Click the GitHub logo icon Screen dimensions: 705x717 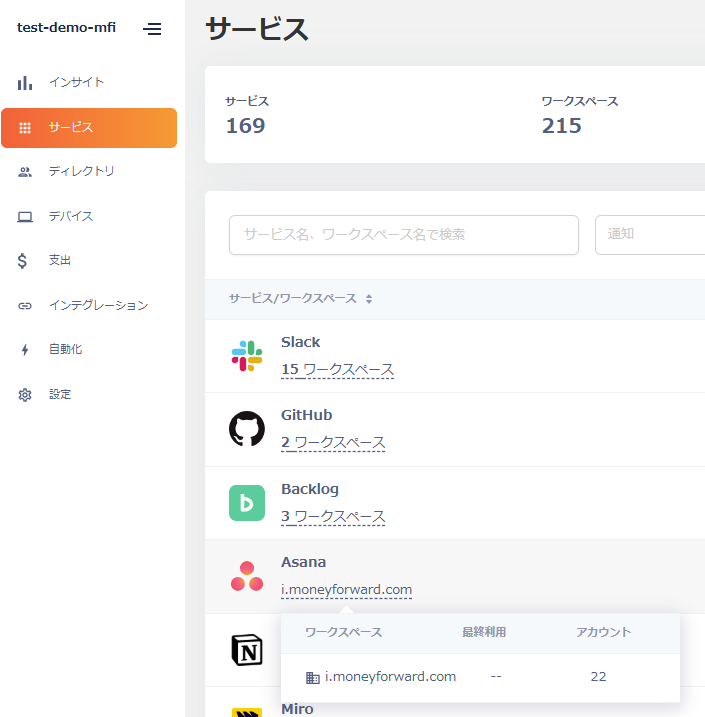[247, 428]
